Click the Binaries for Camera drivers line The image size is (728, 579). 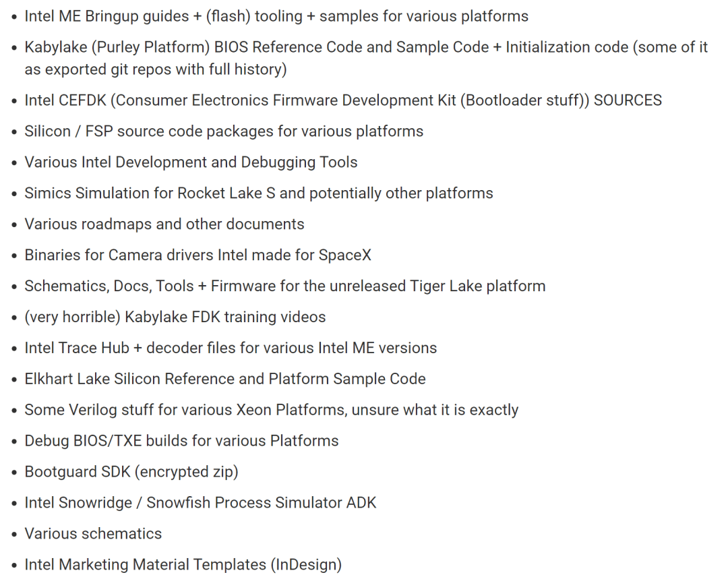tap(198, 255)
